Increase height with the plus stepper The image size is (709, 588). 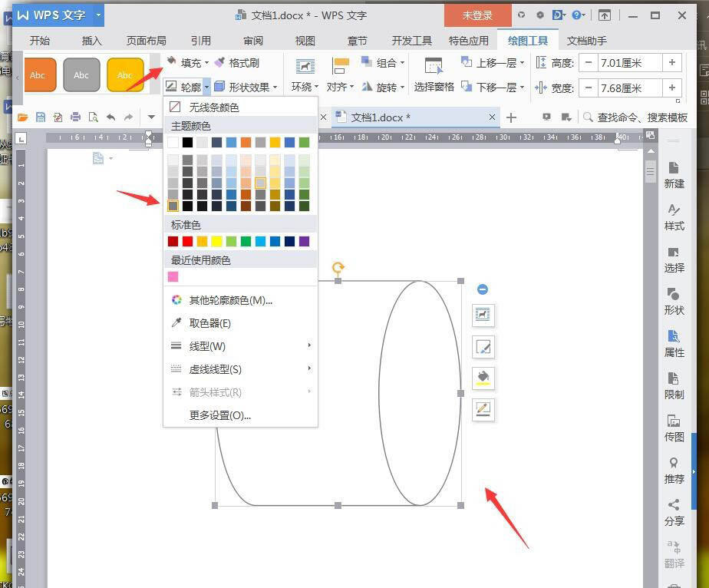pos(672,62)
